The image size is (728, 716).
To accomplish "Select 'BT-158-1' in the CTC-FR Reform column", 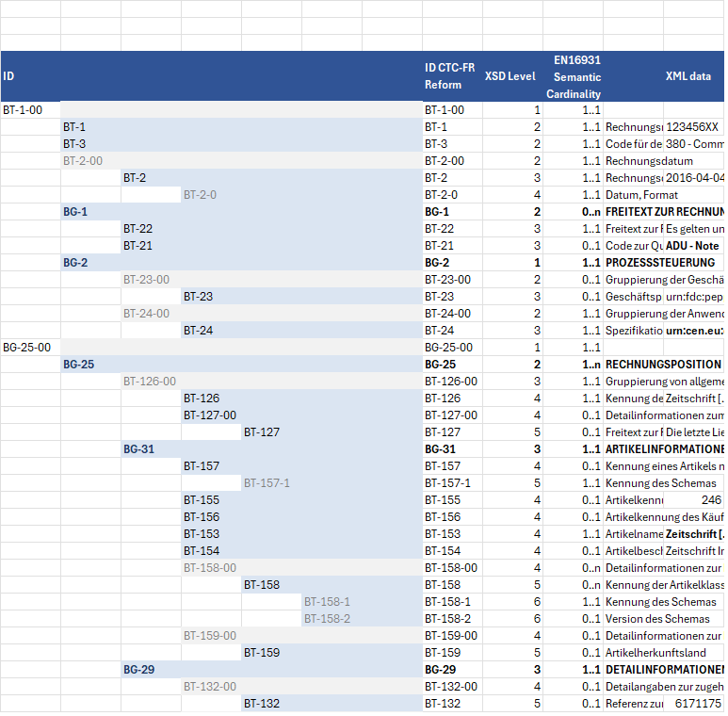I will click(x=452, y=602).
